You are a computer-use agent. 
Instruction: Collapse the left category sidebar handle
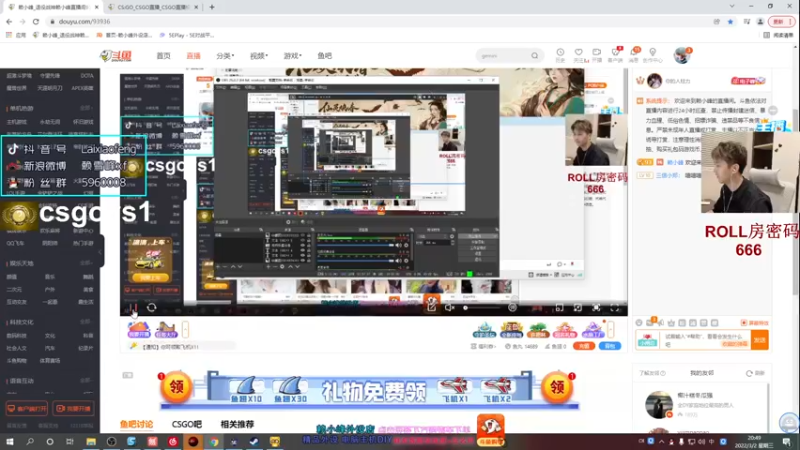coord(101,252)
